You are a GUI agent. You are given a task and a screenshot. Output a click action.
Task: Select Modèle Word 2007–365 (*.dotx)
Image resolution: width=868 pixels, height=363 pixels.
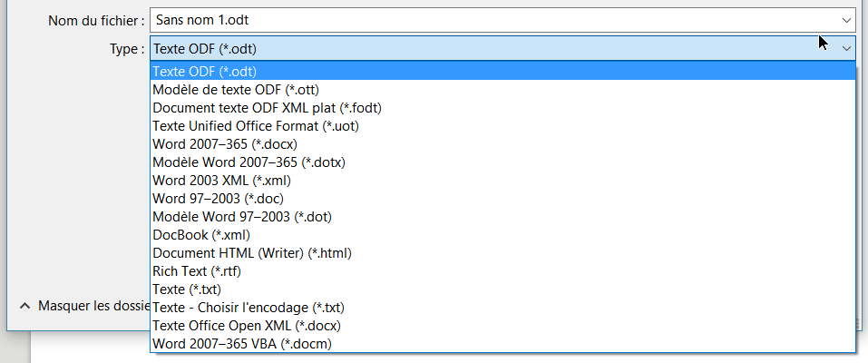tap(502, 162)
